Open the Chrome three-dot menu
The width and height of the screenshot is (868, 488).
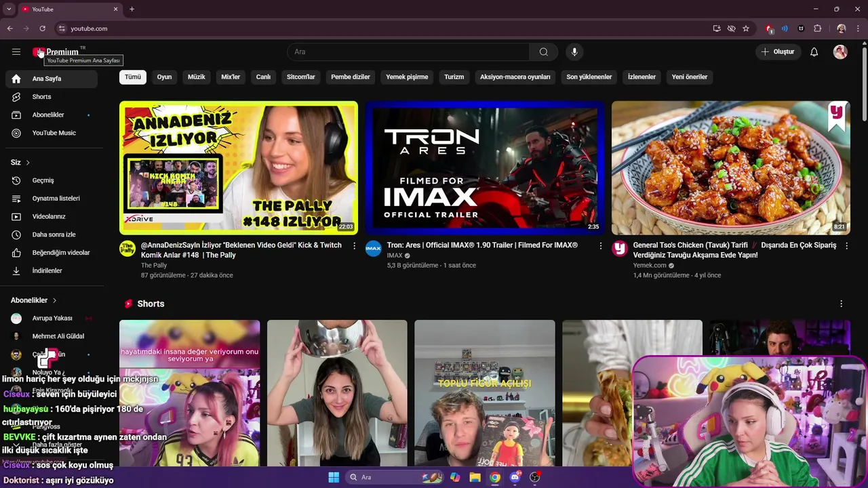coord(859,28)
